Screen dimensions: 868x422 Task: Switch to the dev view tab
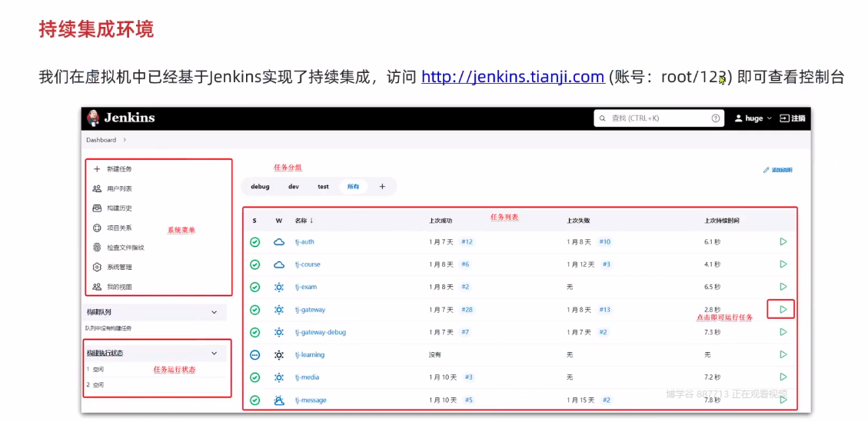point(294,187)
